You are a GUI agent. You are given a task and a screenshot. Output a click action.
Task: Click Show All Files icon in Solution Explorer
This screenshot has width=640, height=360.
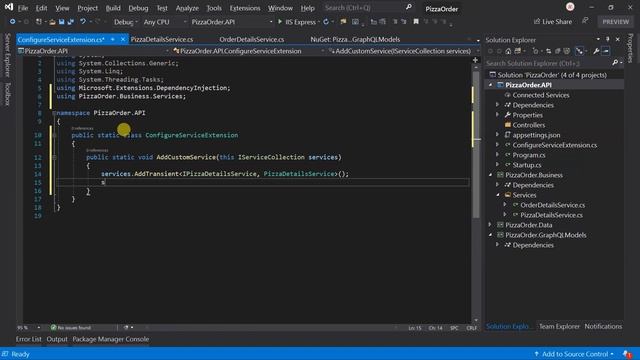[x=567, y=51]
